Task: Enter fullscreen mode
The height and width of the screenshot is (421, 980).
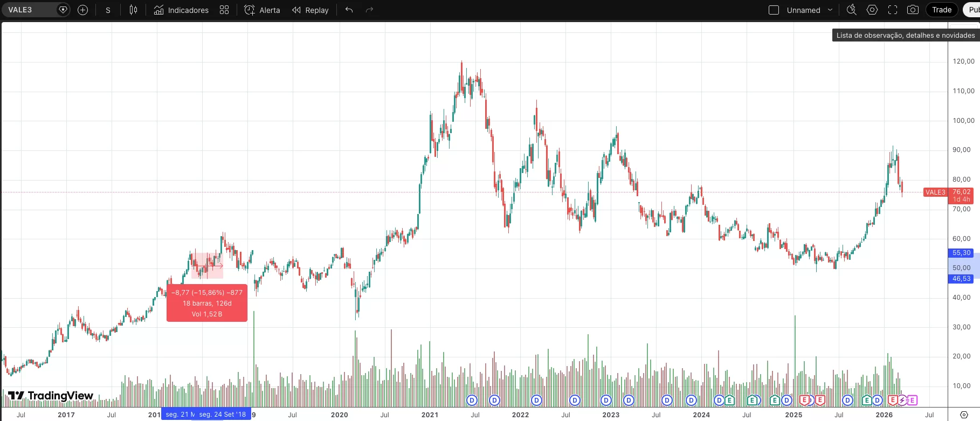Action: (893, 10)
